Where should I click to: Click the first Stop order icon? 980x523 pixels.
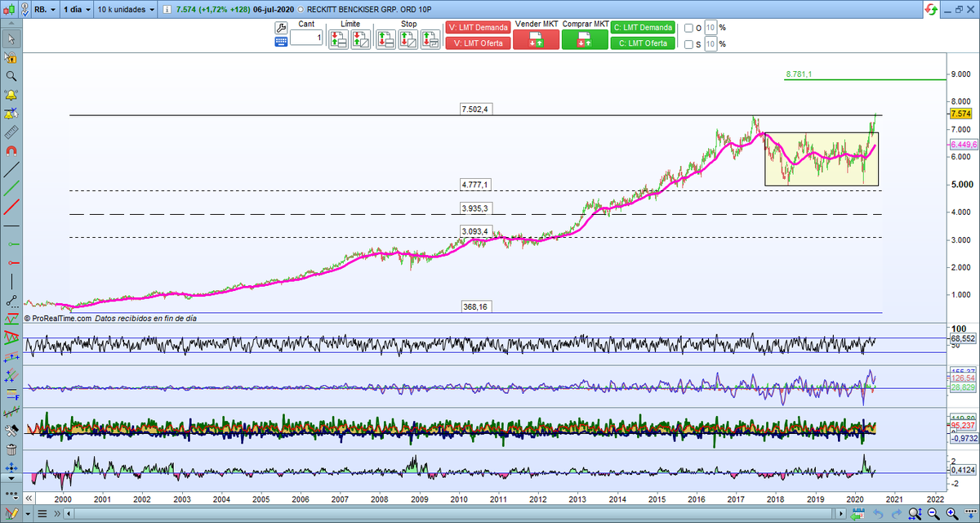click(x=385, y=39)
